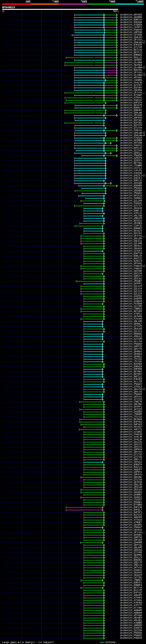The height and width of the screenshot is (644, 146).
Task: Open hit UniRef100_Q94G13
Action: click(131, 153)
